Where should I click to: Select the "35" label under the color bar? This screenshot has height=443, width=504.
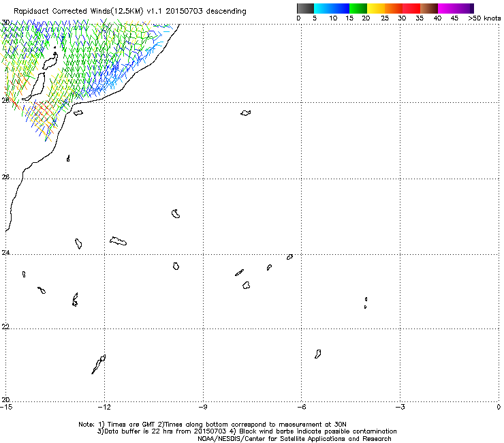pyautogui.click(x=420, y=18)
